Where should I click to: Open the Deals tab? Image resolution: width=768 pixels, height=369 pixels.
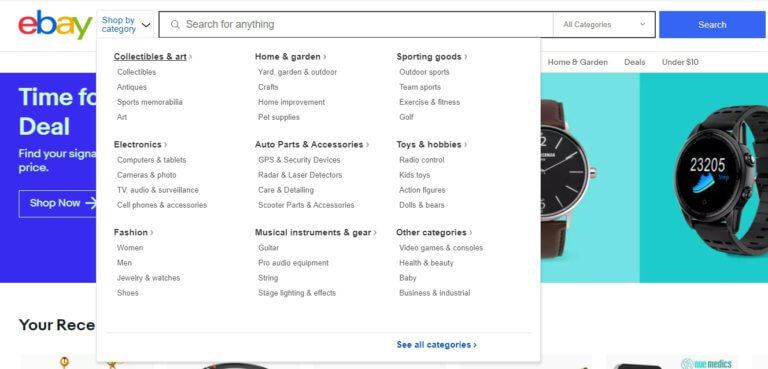coord(634,62)
